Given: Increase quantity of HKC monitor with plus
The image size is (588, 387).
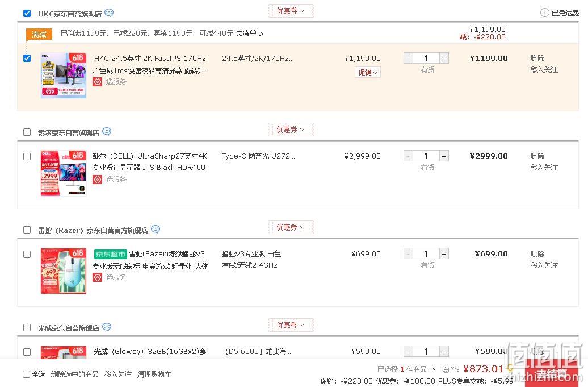Looking at the screenshot, I should pos(444,58).
